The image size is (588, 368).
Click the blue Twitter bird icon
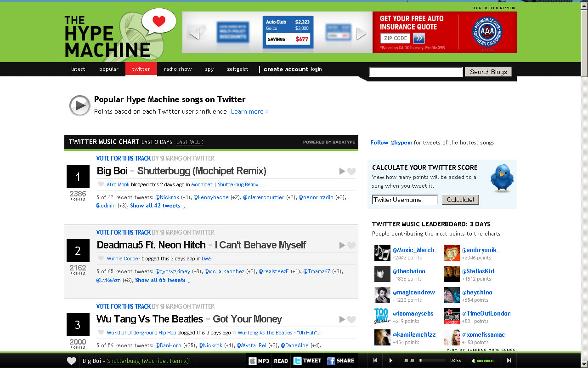tap(501, 178)
